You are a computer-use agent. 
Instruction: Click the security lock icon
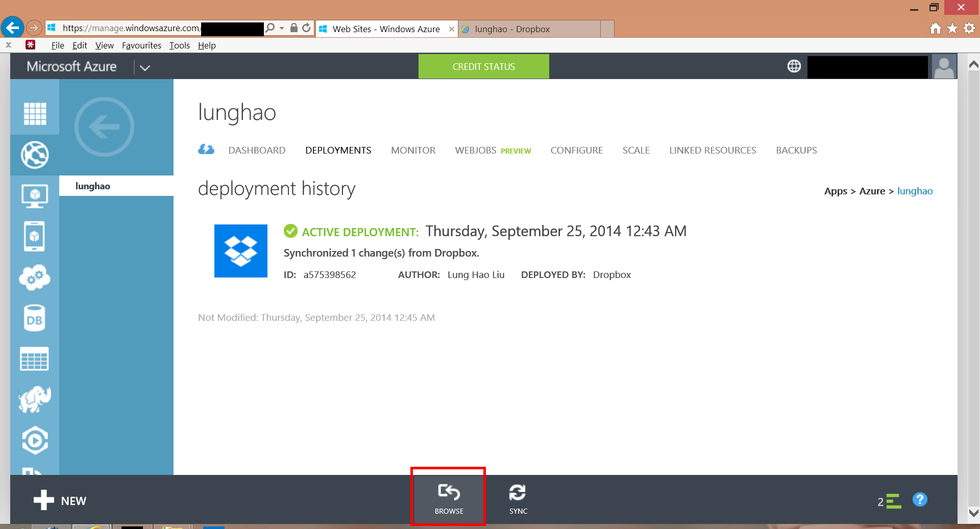(x=294, y=28)
